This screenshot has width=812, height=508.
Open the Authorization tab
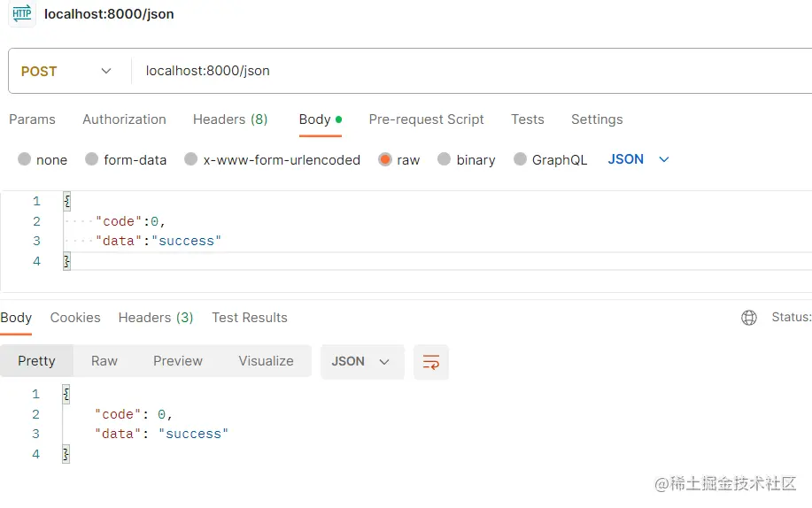pyautogui.click(x=124, y=119)
